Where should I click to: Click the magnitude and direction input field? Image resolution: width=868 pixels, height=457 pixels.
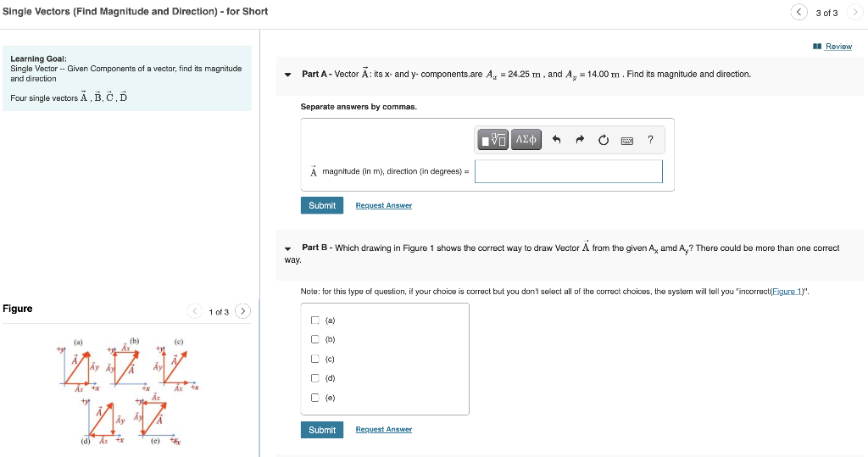click(x=569, y=171)
